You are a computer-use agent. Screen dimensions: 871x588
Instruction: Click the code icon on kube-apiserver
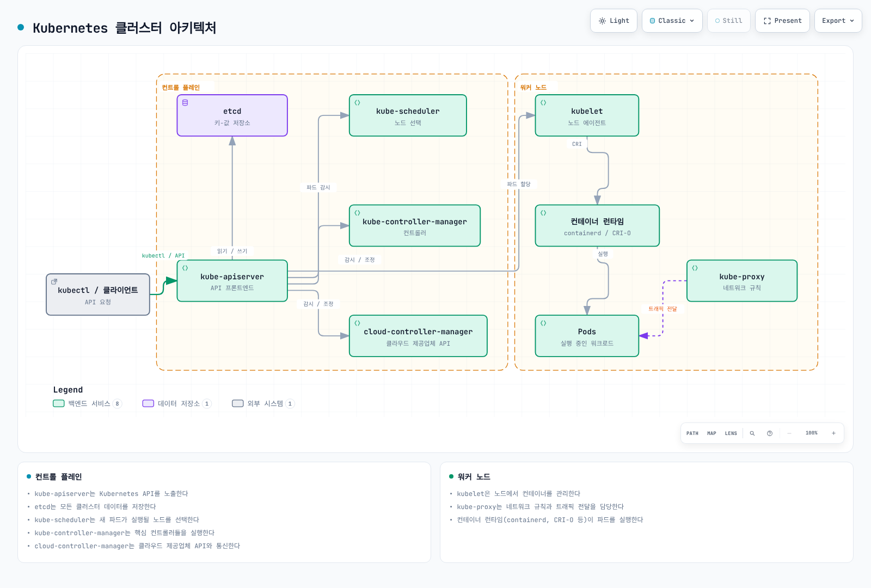tap(185, 268)
